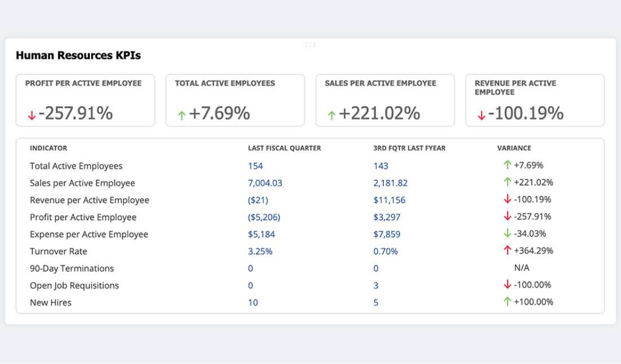The height and width of the screenshot is (364, 621).
Task: Click green down arrow for Expense per Active Employee variance
Action: click(507, 234)
